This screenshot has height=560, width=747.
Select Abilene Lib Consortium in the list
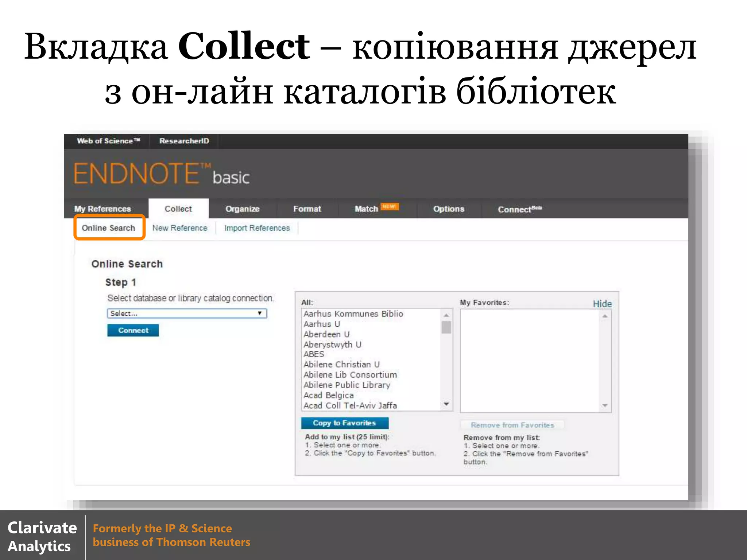[350, 375]
